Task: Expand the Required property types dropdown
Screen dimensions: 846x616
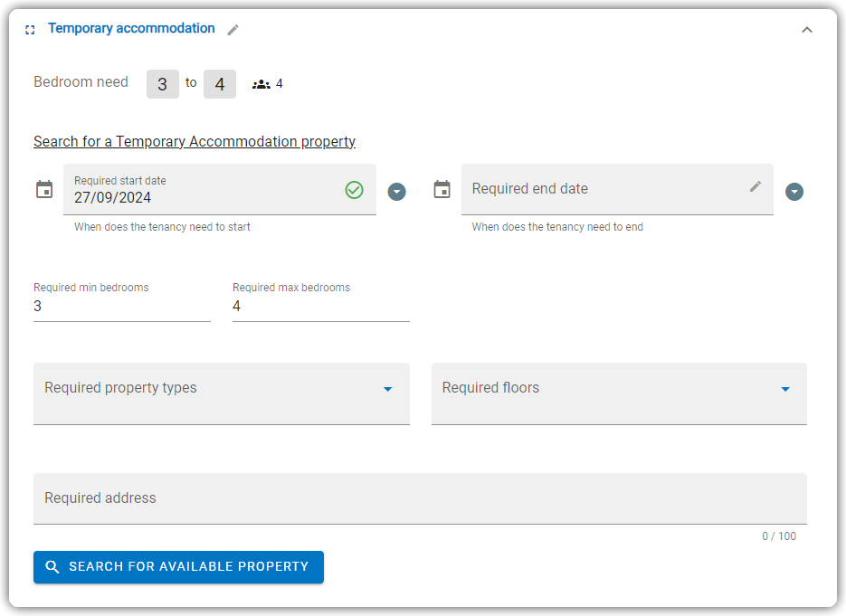Action: [221, 393]
